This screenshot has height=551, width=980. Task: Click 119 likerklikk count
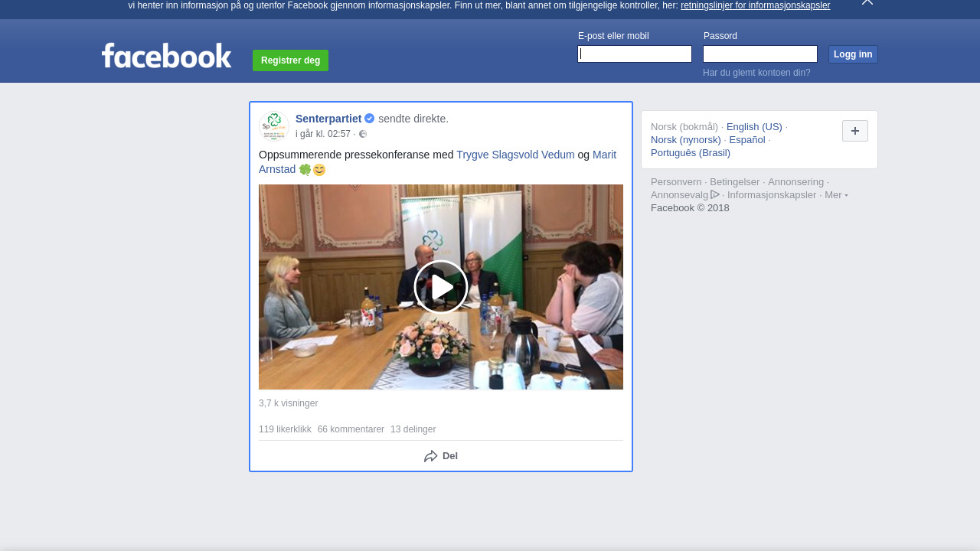pos(285,429)
